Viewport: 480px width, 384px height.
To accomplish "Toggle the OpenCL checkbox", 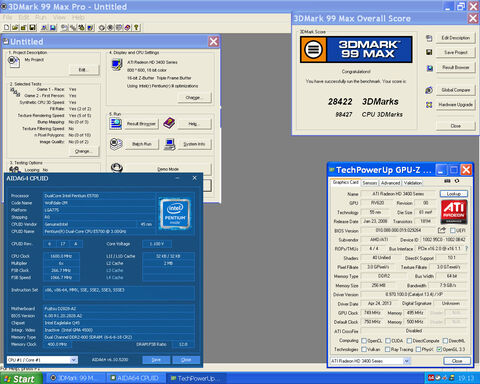I will [364, 341].
